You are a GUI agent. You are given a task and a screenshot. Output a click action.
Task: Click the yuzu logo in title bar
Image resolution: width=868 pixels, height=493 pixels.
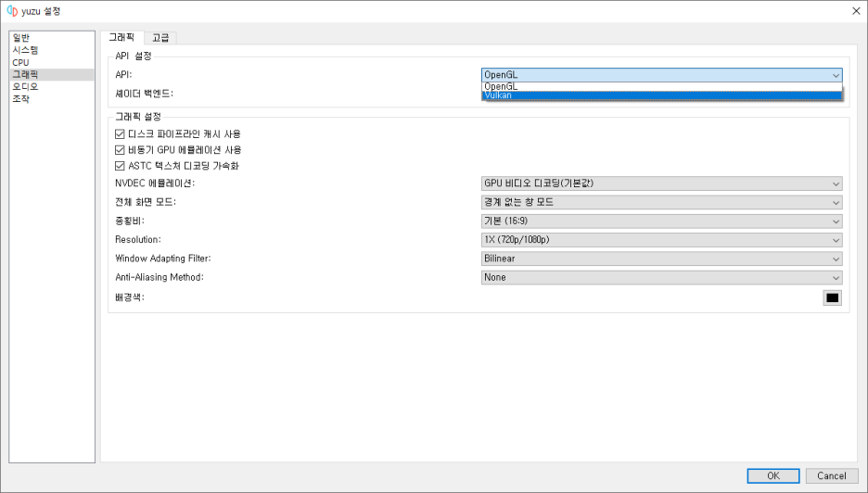[12, 11]
